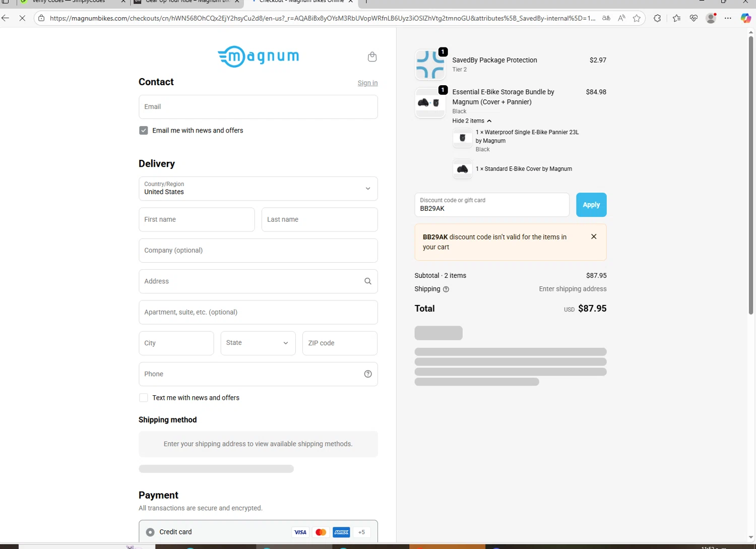Screen dimensions: 756x549
Task: Open the Country/Region dropdown
Action: point(258,189)
